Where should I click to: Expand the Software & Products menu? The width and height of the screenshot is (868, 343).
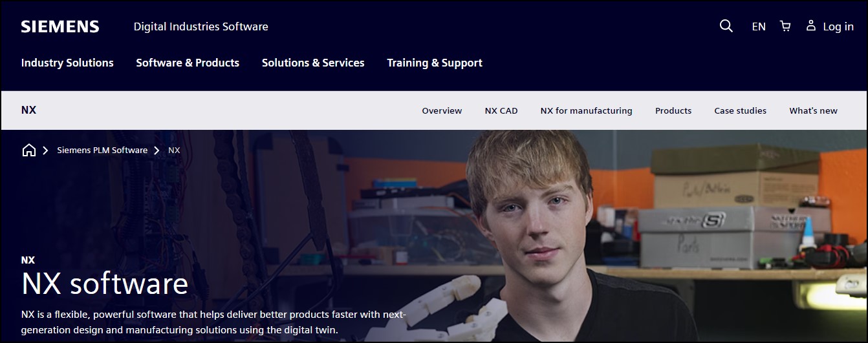(x=188, y=63)
